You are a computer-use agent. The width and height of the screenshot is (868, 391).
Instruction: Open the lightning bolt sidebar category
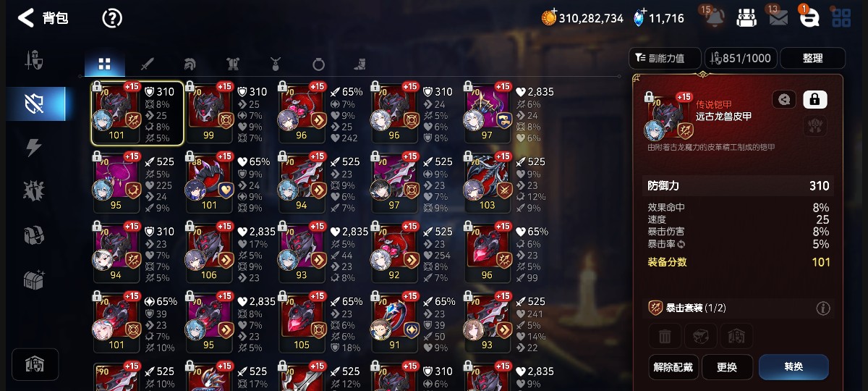point(34,148)
